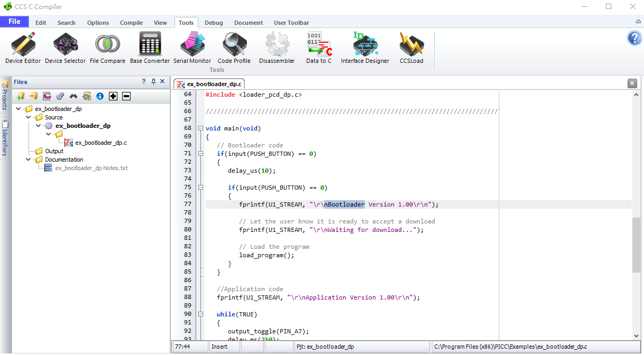Viewport: 644px width, 355px height.
Task: Select the Output folder in tree
Action: click(x=54, y=151)
